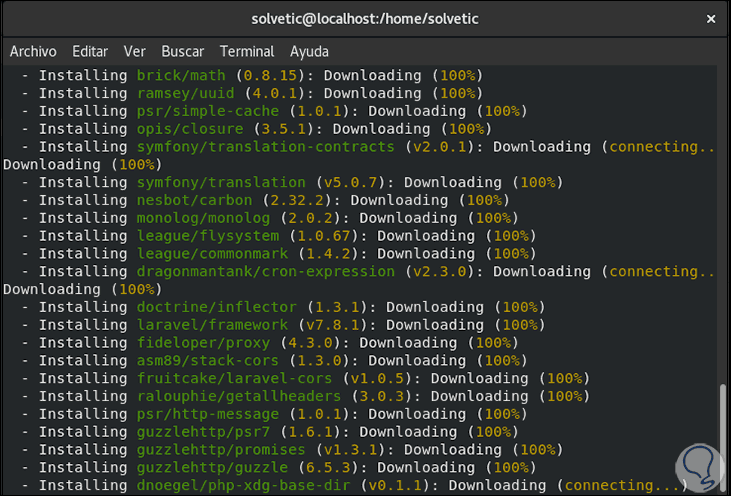This screenshot has height=496, width=731.
Task: Click 100% on the monolog/monolog line
Action: click(493, 218)
